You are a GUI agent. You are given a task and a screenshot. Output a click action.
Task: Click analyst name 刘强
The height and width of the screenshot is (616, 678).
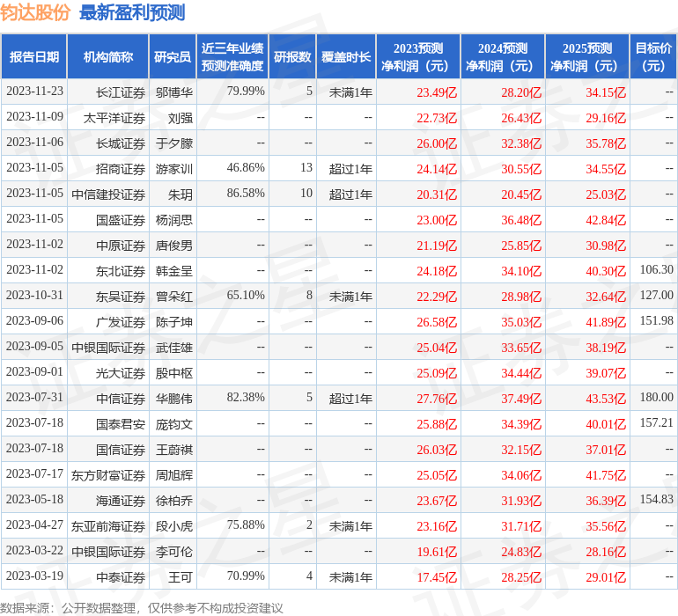(x=181, y=118)
